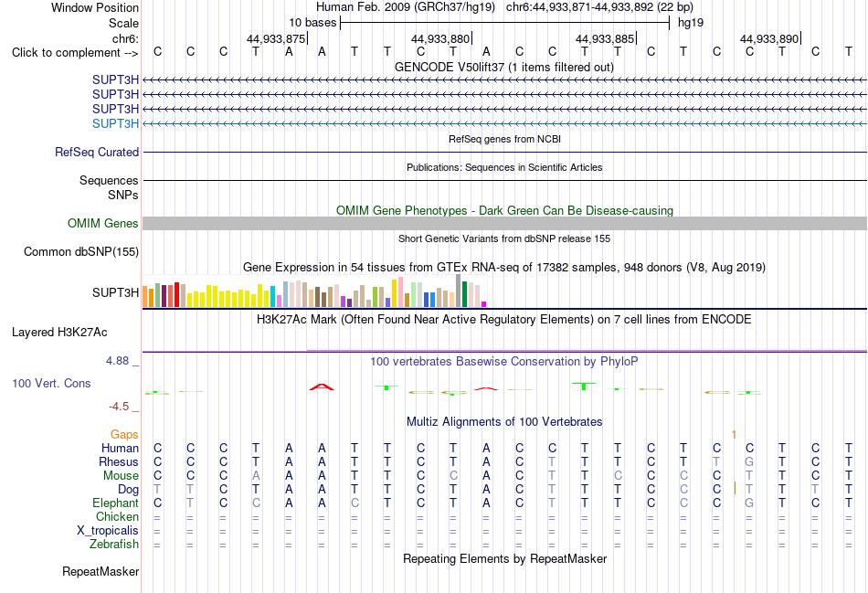Click the OMIM Gene Phenotypes title

click(505, 210)
